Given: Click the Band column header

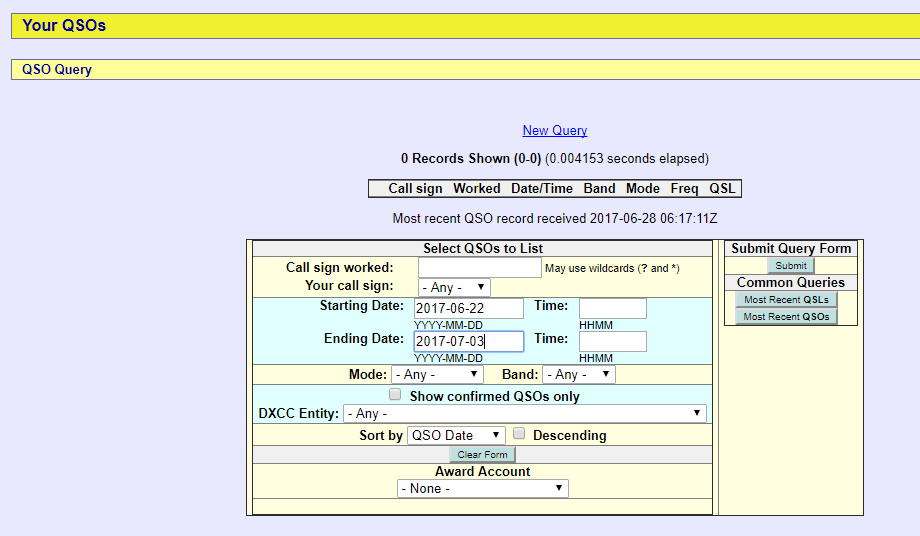Looking at the screenshot, I should [x=599, y=188].
